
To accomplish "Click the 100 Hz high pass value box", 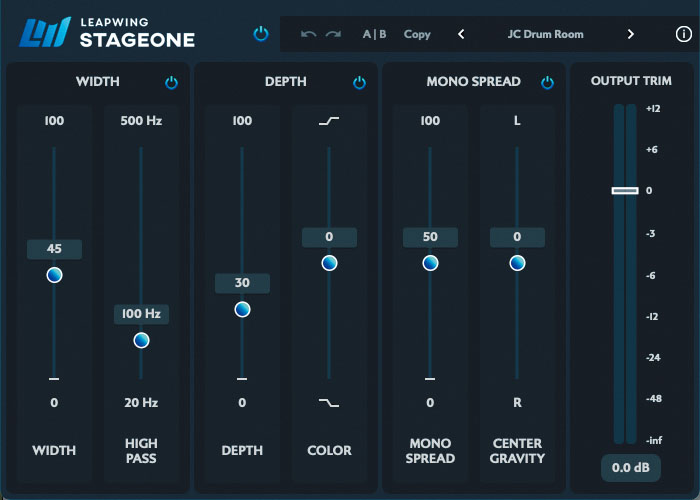I will coord(142,314).
